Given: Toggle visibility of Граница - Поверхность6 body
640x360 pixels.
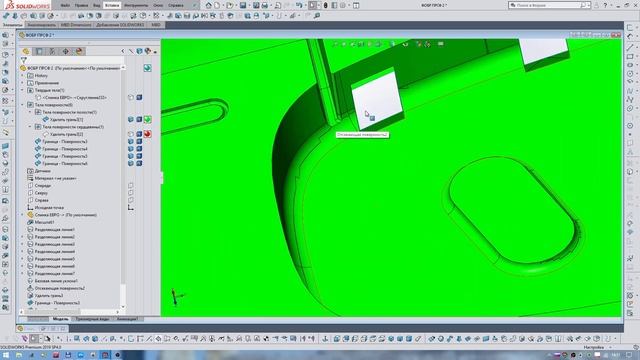Looking at the screenshot, I should coord(131,163).
